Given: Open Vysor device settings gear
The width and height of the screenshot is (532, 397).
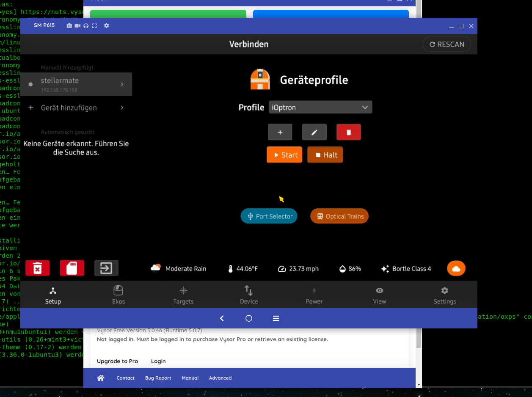Looking at the screenshot, I should (x=107, y=26).
